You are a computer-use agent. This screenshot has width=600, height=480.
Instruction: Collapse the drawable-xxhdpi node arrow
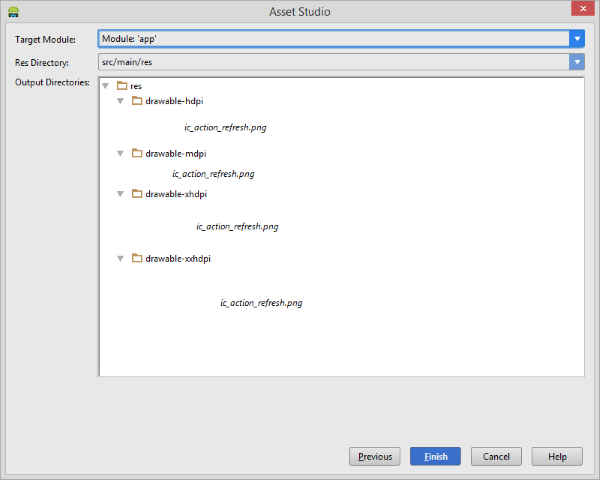tap(121, 259)
